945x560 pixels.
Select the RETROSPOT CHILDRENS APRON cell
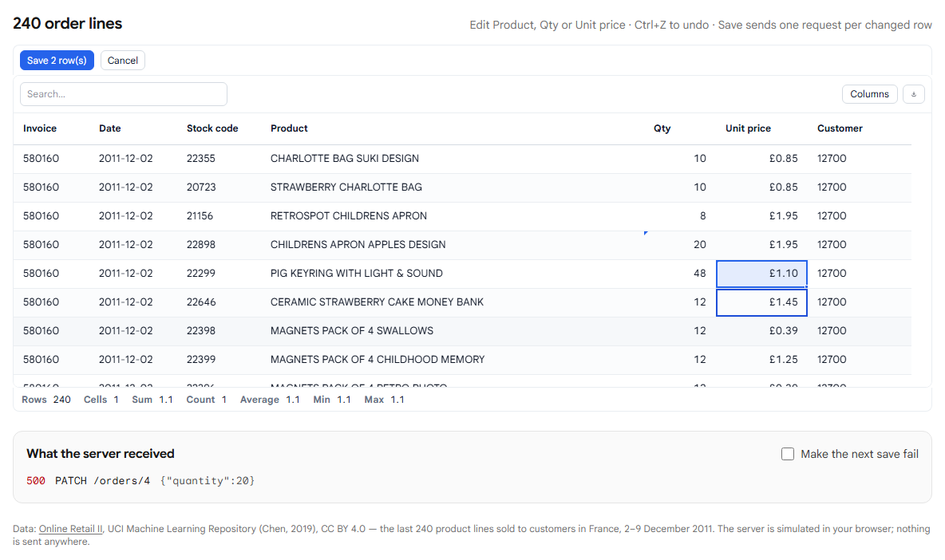point(454,216)
